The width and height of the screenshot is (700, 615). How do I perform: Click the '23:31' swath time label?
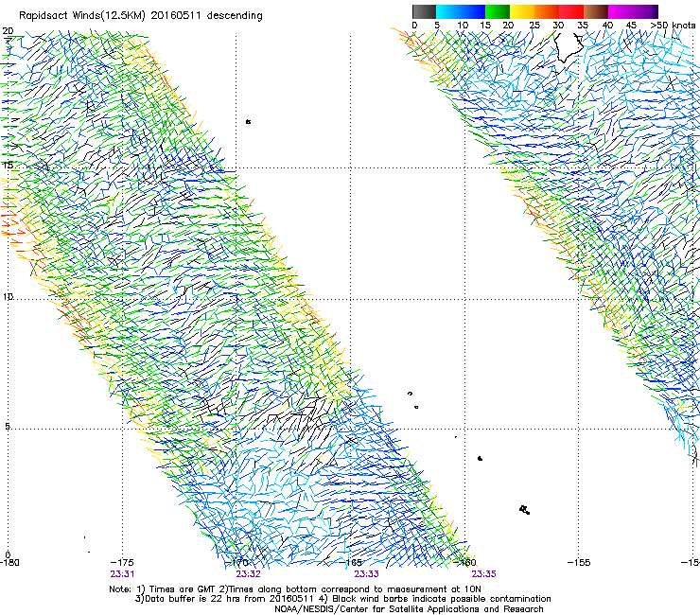(122, 574)
